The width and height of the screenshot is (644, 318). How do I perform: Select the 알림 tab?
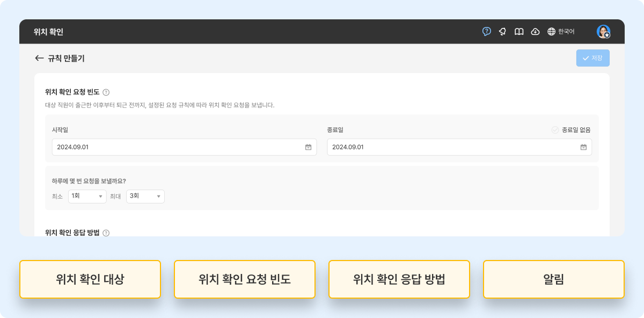[553, 279]
